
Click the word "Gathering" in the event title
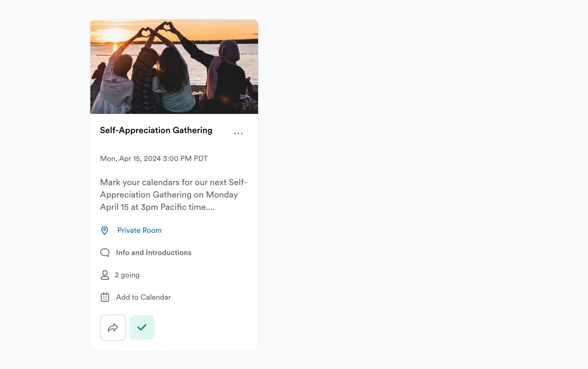coord(192,130)
